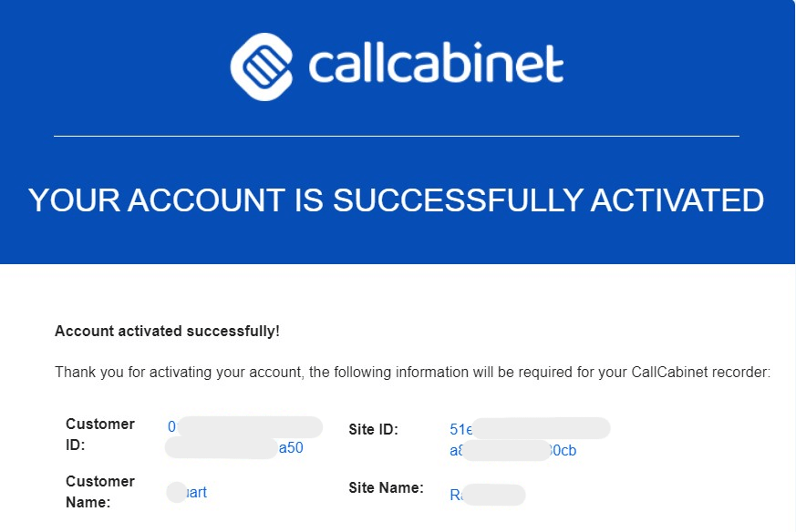
Task: Click the 'Site Name:' label
Action: [386, 488]
